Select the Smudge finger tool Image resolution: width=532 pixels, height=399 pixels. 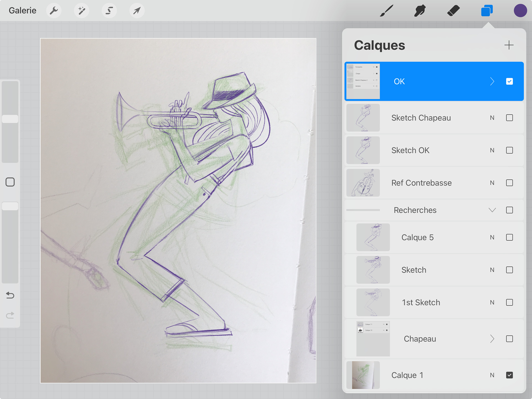(420, 11)
